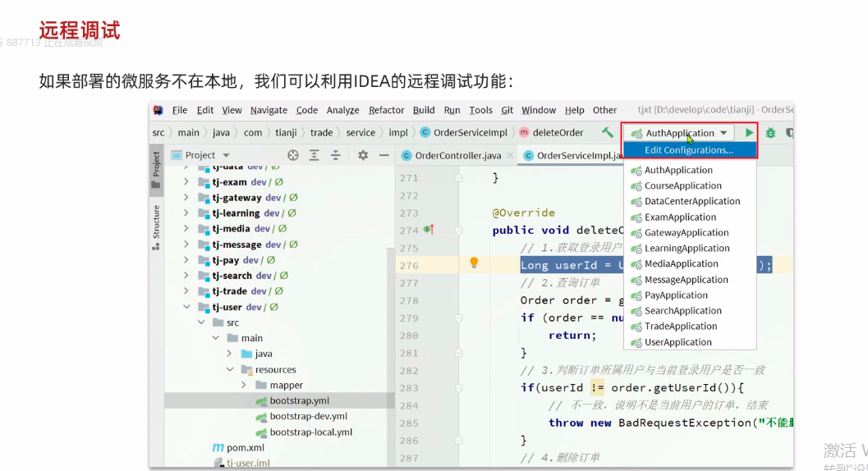Start debugging with the bug icon
This screenshot has height=471, width=868.
[x=770, y=133]
